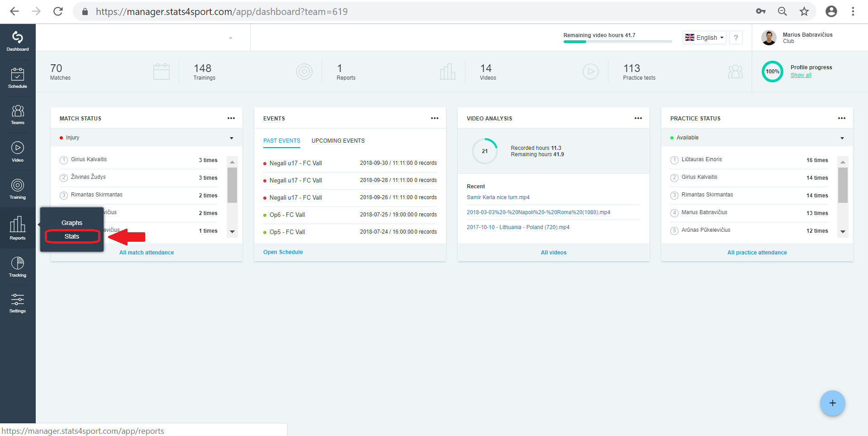Open the Tracking sidebar icon

(x=18, y=267)
